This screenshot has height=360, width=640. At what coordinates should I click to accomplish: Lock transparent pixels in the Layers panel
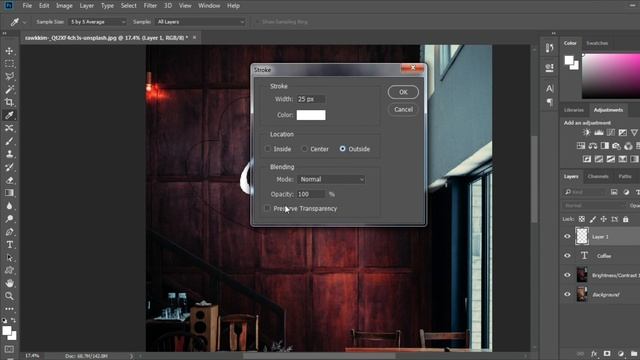(x=582, y=219)
